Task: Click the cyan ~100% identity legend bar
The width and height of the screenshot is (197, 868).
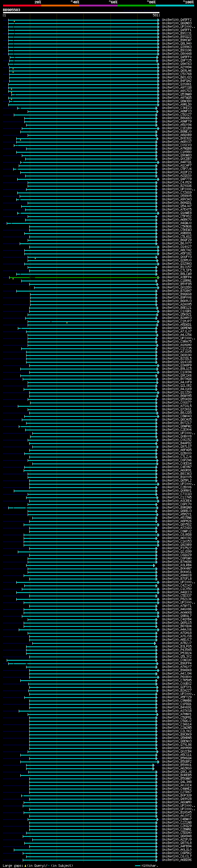Action: click(175, 6)
